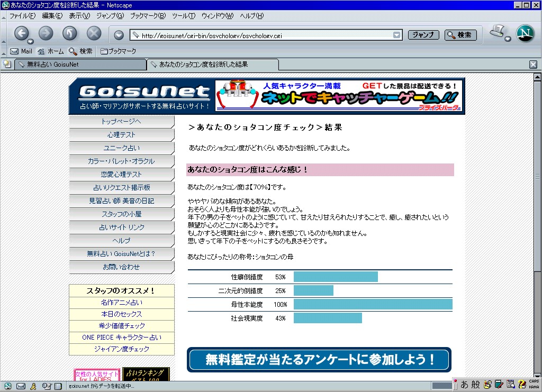The width and height of the screenshot is (542, 392).
Task: Click the 検索 button beside the URL bar
Action: point(460,35)
